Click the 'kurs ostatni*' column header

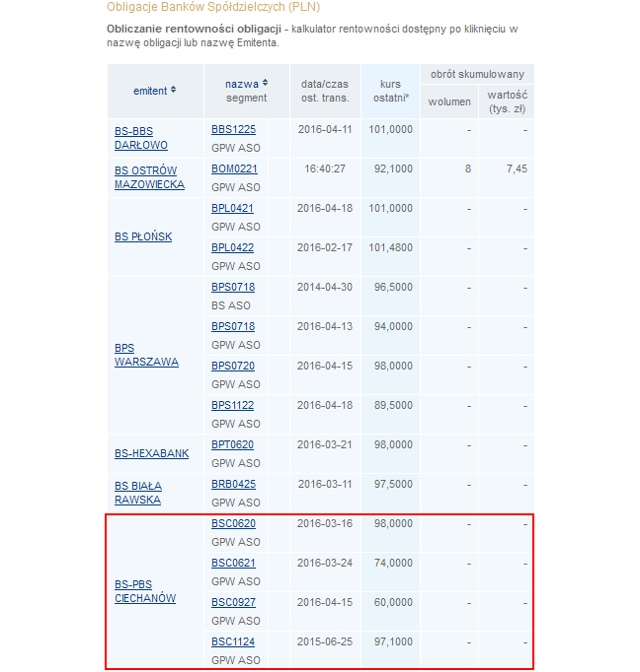391,91
